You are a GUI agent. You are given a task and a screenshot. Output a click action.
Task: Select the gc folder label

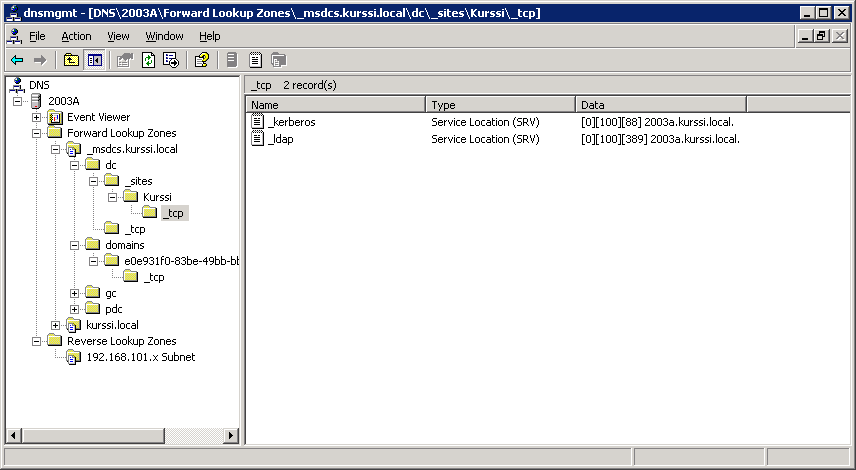tap(111, 293)
